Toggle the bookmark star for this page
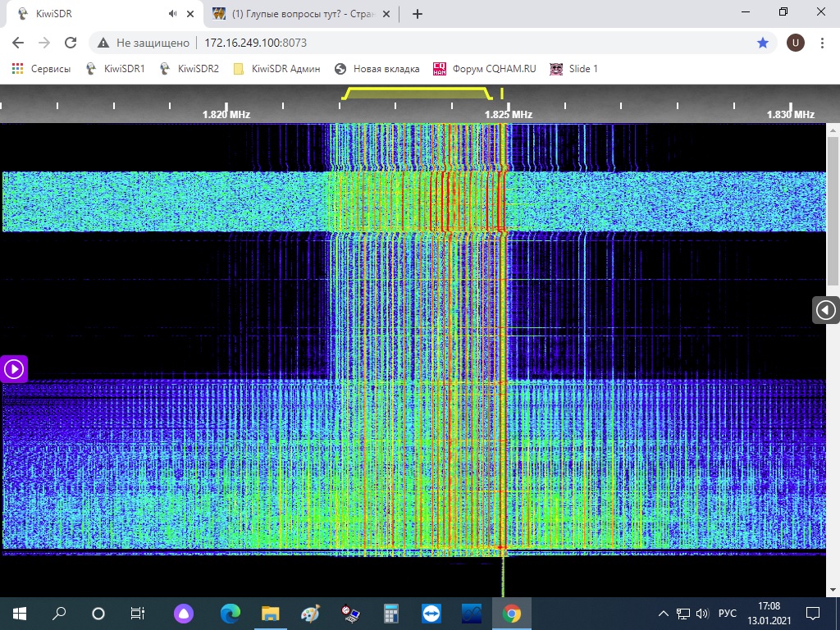 763,43
